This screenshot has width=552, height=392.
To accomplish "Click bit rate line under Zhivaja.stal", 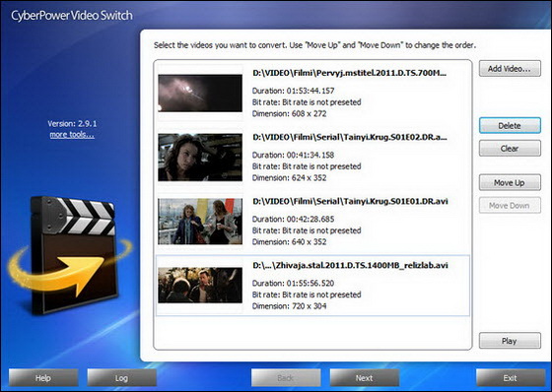I will [307, 294].
